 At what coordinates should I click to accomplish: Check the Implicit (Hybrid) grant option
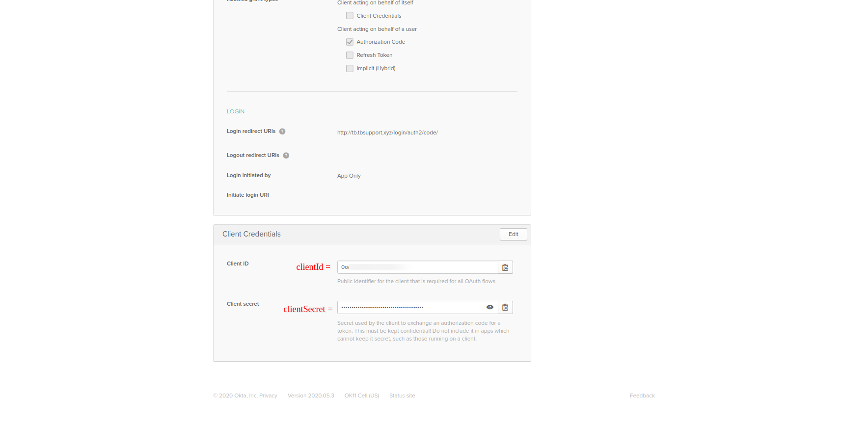click(350, 69)
